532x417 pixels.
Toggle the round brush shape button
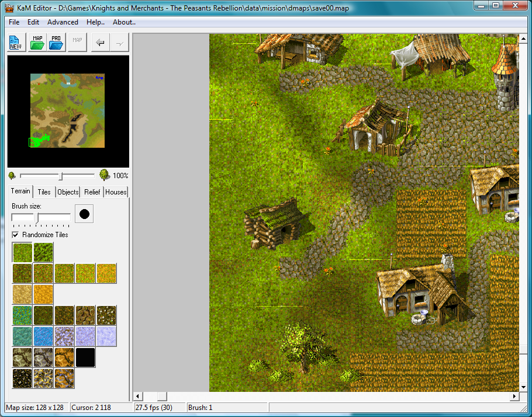[84, 214]
